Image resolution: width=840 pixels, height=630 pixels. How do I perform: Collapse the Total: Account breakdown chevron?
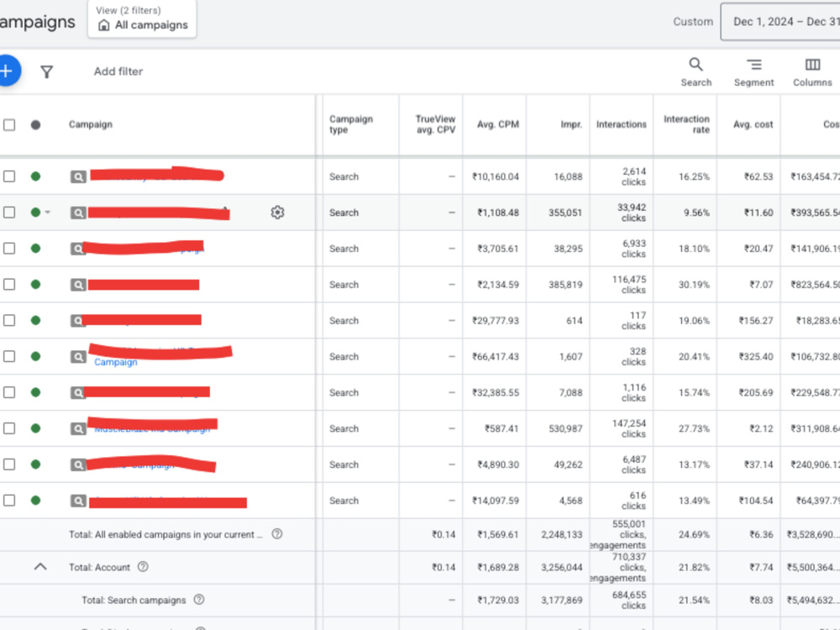pos(40,567)
